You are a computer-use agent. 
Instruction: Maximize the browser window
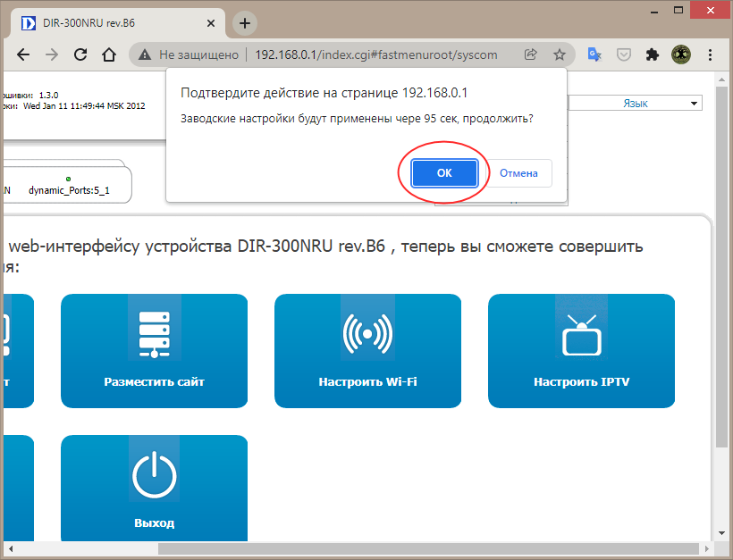[678, 11]
